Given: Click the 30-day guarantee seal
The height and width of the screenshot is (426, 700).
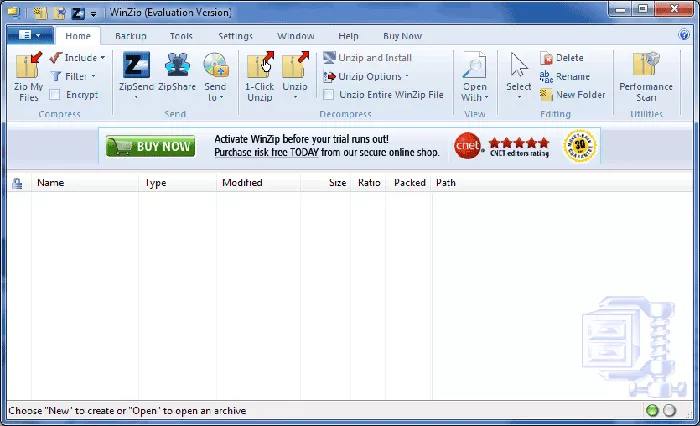Looking at the screenshot, I should tap(580, 146).
